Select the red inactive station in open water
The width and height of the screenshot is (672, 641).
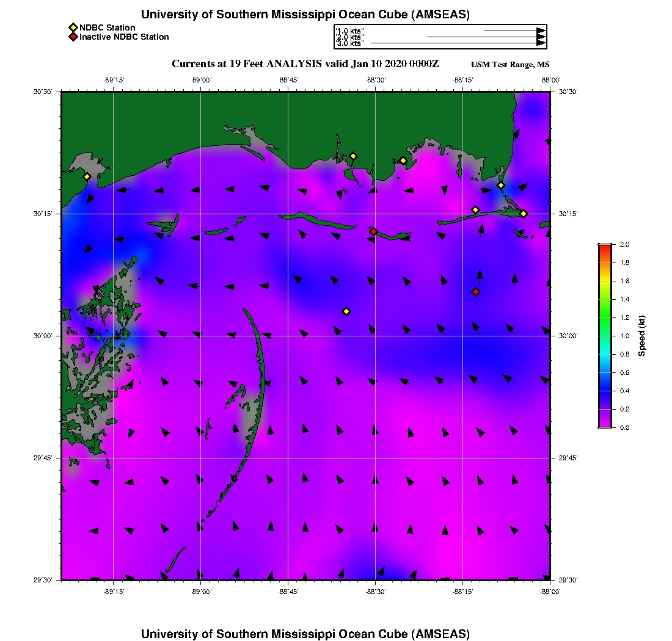coord(476,292)
